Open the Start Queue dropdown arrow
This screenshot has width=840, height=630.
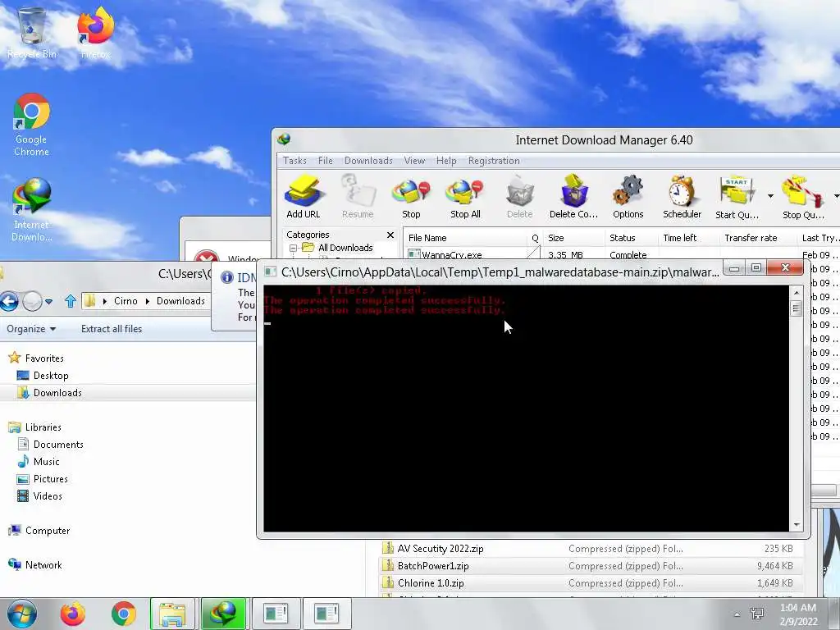click(x=770, y=196)
